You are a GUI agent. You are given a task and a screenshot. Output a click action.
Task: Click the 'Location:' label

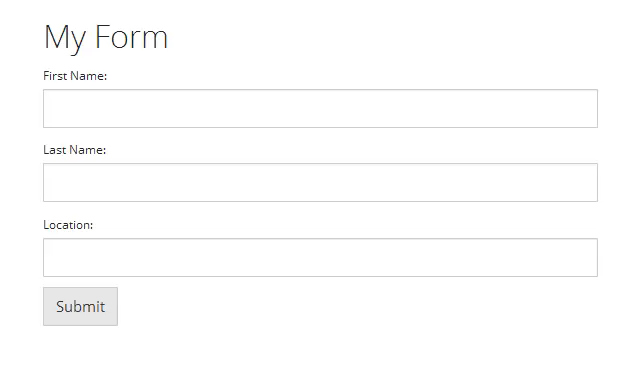click(68, 225)
